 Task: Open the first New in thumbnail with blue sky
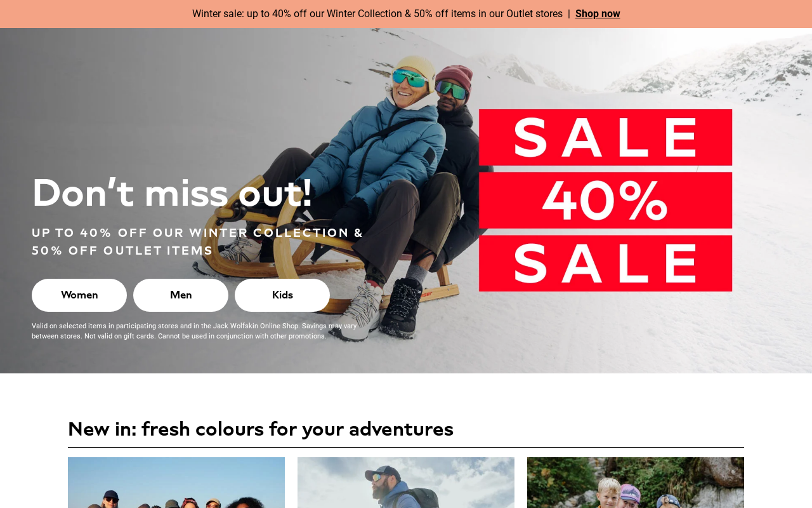176,483
